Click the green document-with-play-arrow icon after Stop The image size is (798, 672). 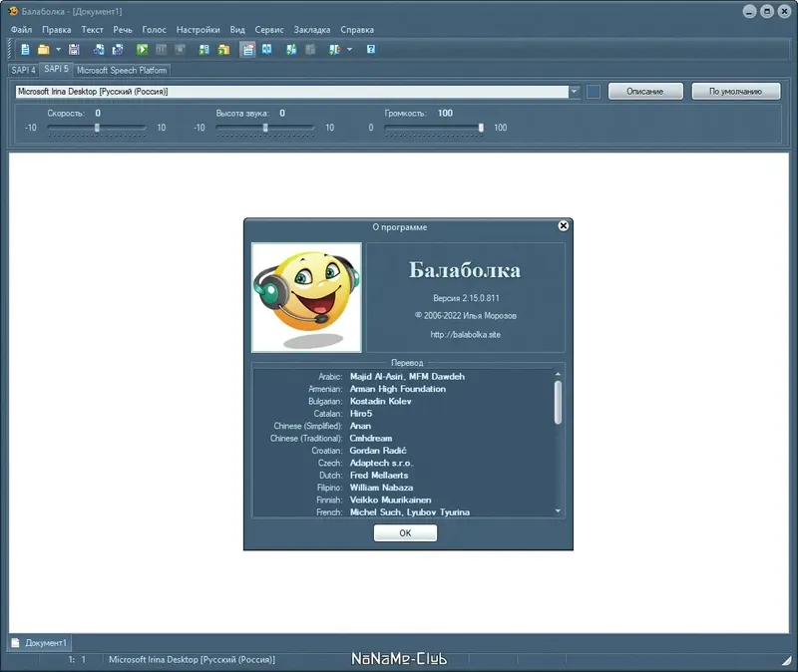pos(204,49)
